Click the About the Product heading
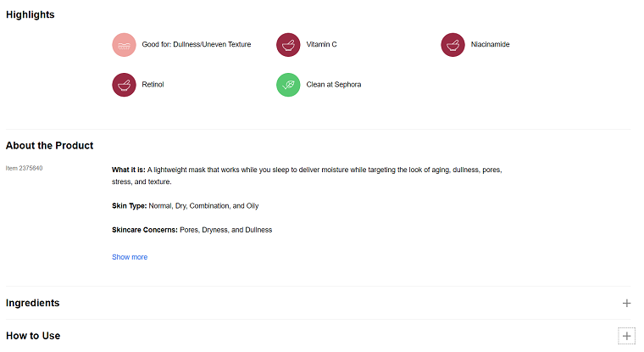Image resolution: width=644 pixels, height=352 pixels. (49, 146)
